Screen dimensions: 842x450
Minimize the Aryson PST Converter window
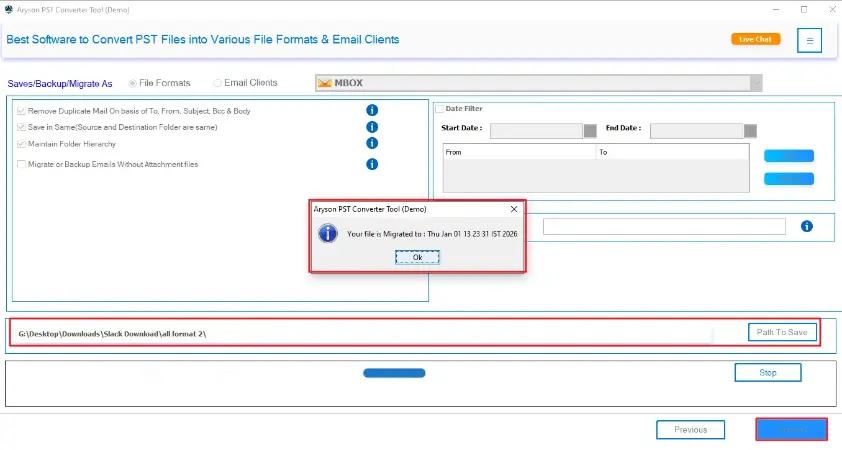click(x=776, y=10)
